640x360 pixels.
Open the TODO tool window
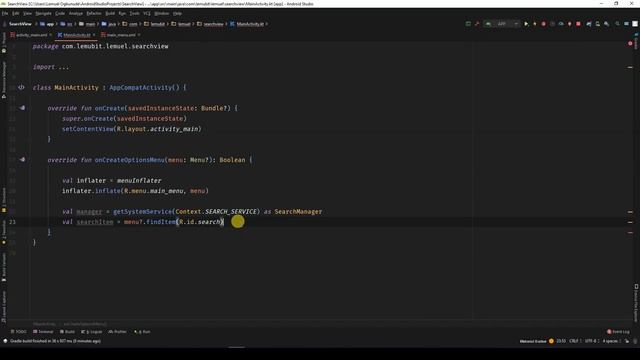18,332
